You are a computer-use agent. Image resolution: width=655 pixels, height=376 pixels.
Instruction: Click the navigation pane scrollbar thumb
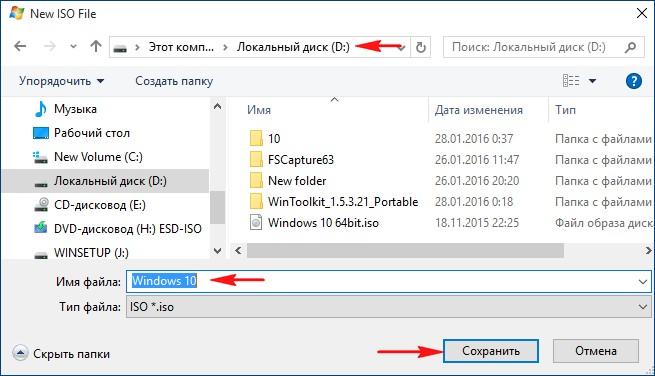click(x=217, y=207)
